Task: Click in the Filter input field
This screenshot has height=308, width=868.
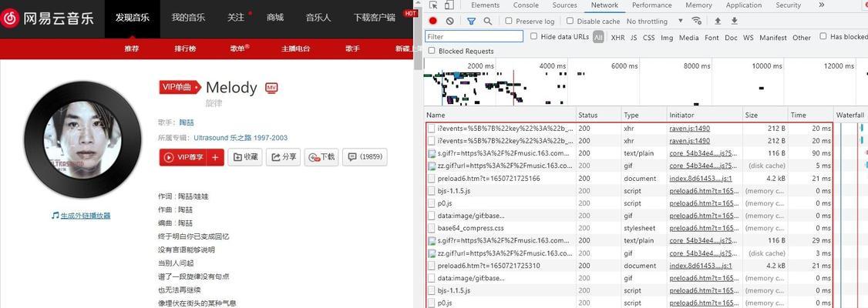Action: click(474, 36)
